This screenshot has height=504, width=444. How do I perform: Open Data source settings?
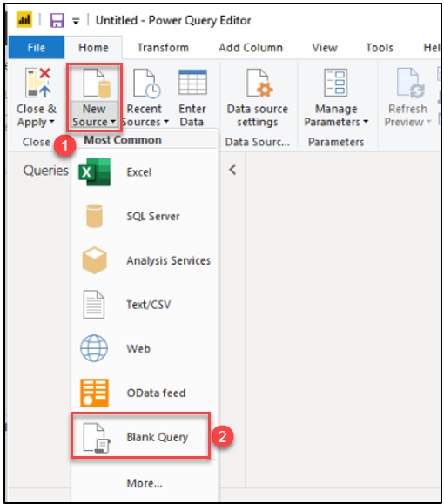pyautogui.click(x=258, y=97)
